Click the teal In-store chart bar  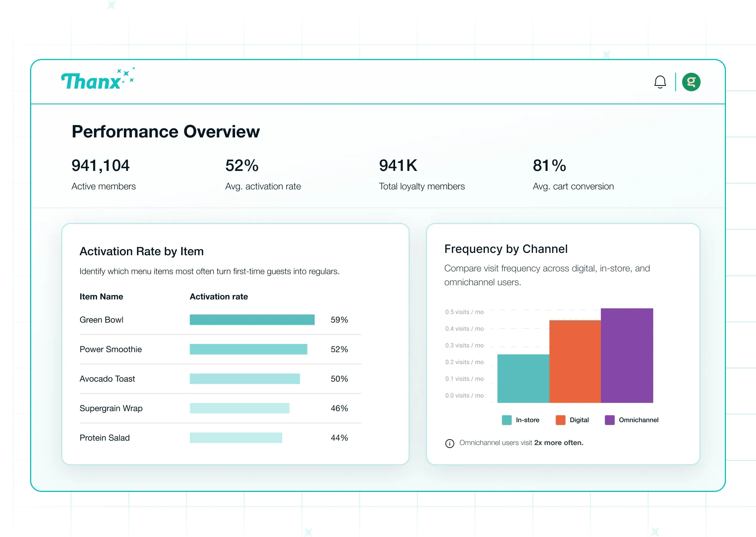coord(523,378)
